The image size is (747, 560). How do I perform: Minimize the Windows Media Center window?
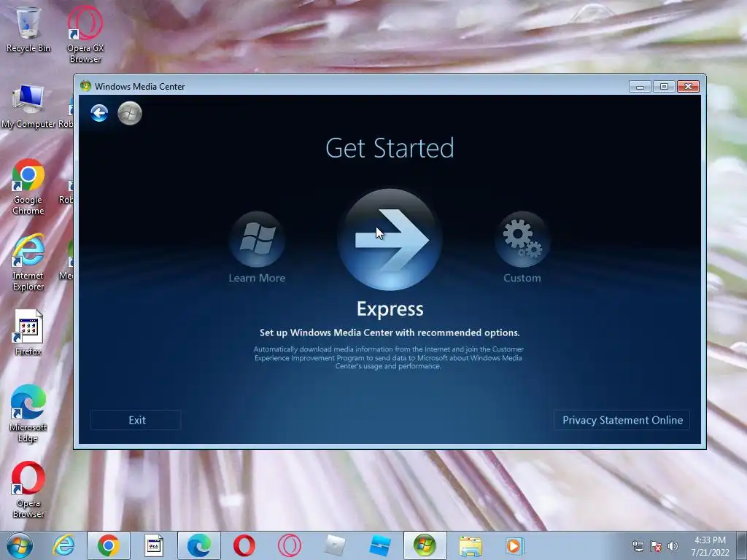click(640, 86)
